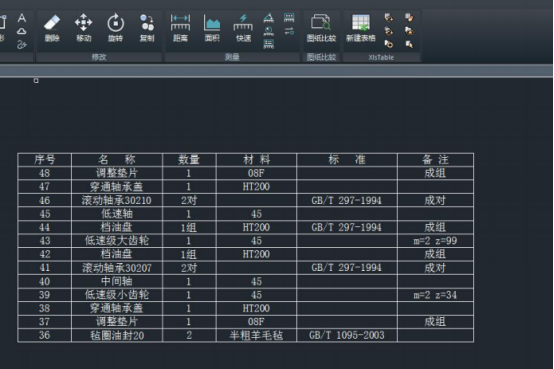Click the 中间轴 cell

tap(117, 281)
